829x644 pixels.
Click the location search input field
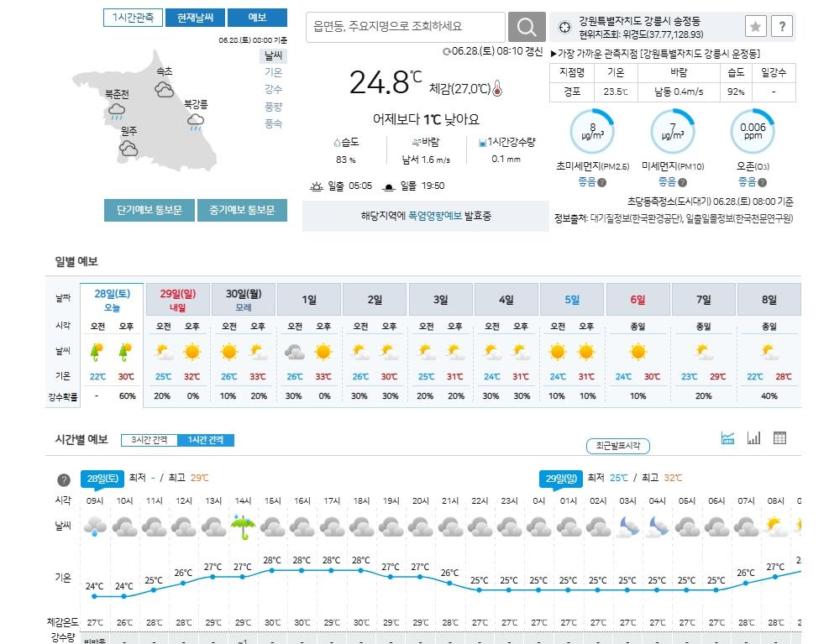click(x=405, y=27)
